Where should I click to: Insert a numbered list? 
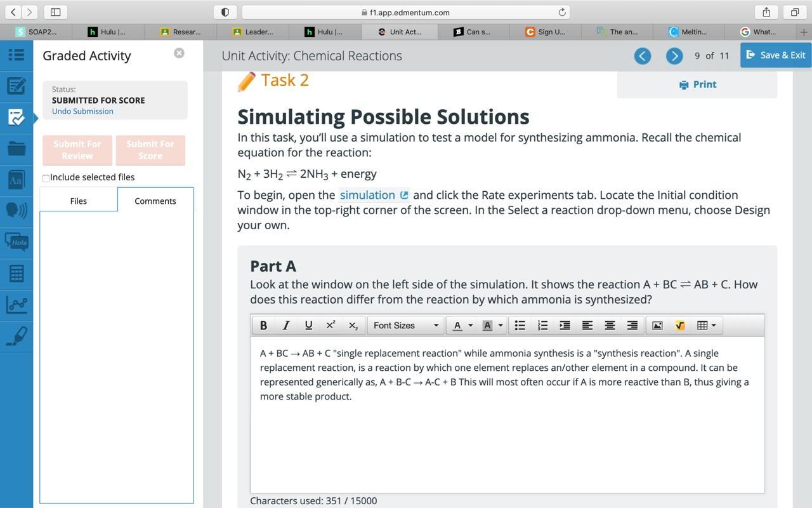(x=542, y=325)
